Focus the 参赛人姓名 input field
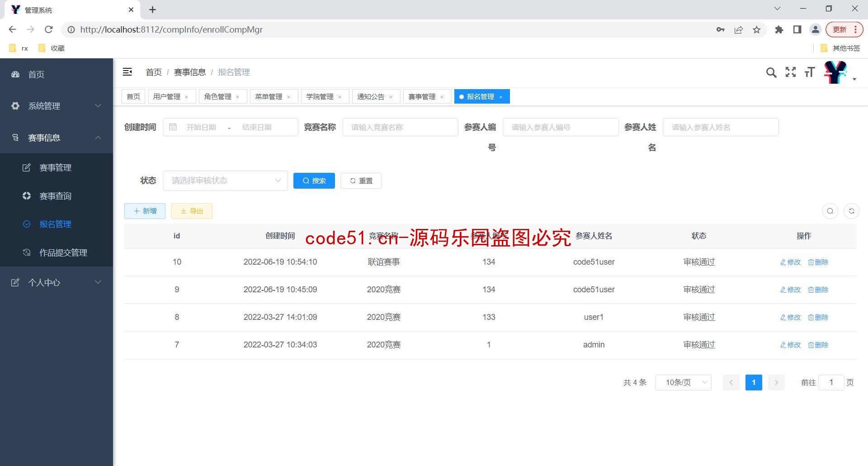868x466 pixels. [721, 127]
